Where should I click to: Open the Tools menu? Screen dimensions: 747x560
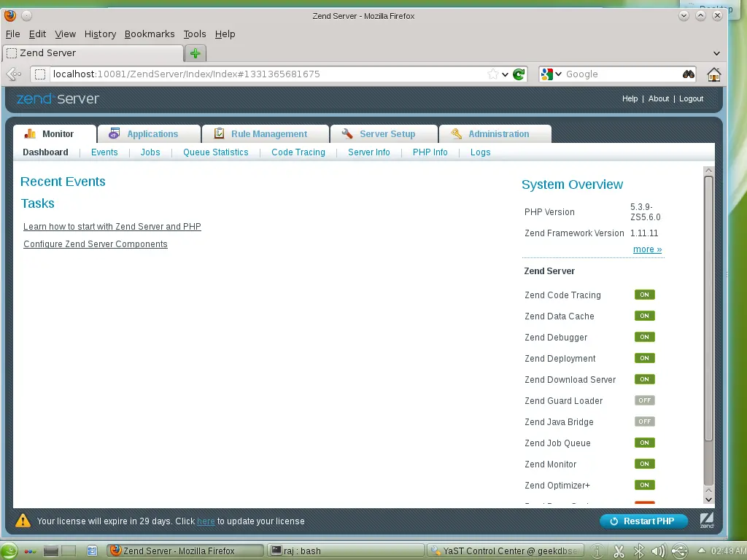coord(194,34)
